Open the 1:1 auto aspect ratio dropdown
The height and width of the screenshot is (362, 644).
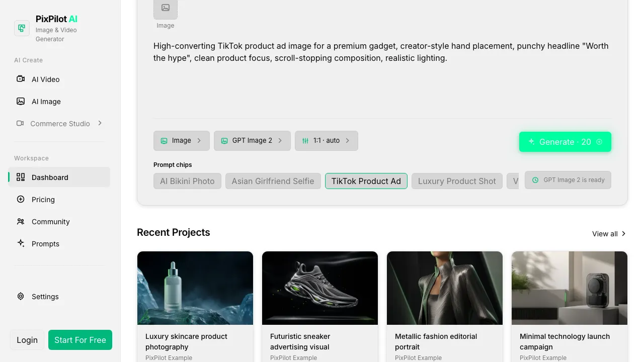pos(327,141)
